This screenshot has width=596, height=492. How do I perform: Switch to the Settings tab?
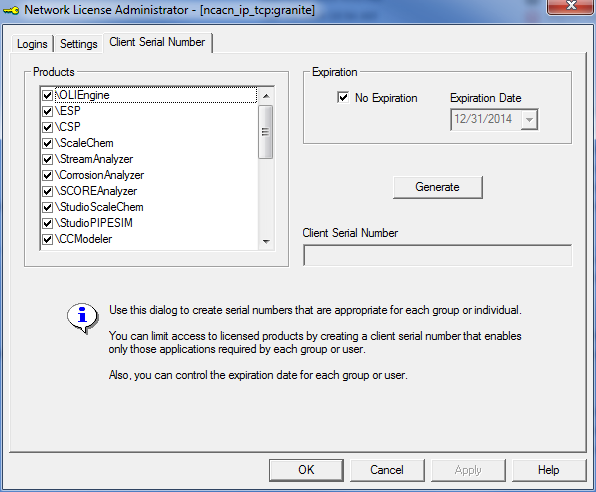[x=79, y=44]
